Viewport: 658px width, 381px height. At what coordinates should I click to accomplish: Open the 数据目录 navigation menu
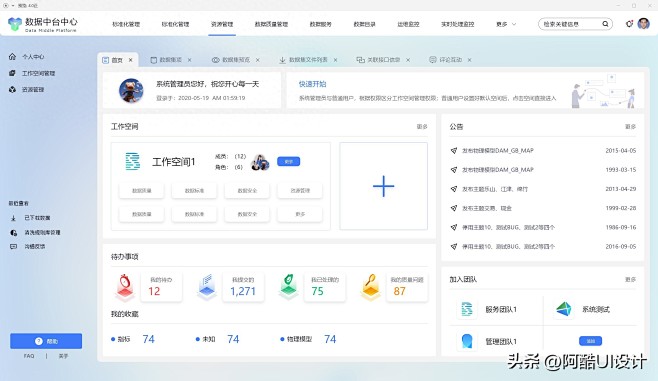click(x=364, y=24)
